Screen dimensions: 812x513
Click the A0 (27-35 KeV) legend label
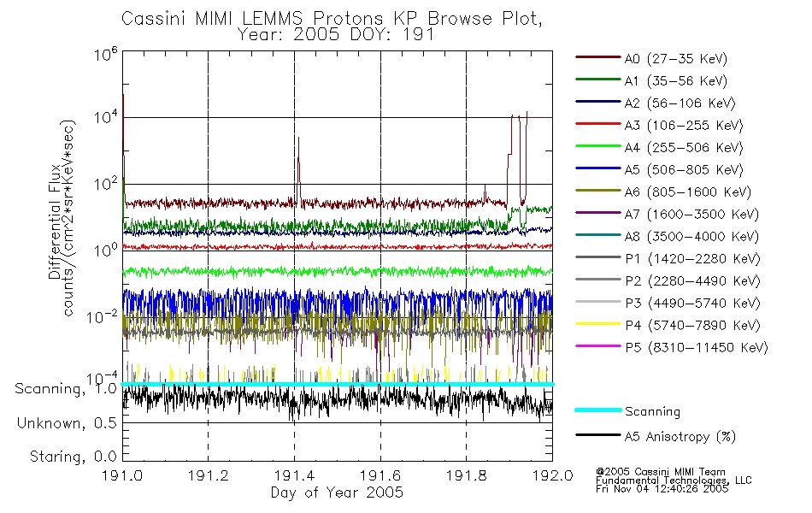[676, 58]
